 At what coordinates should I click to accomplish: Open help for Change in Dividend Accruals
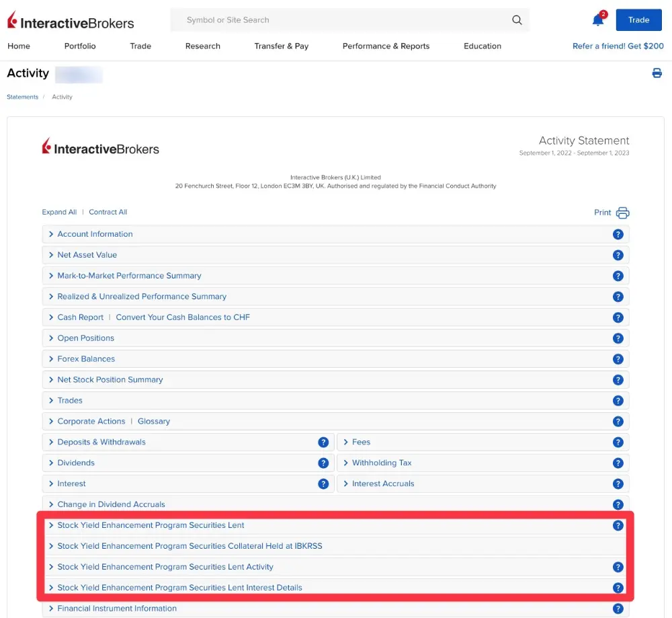point(618,505)
